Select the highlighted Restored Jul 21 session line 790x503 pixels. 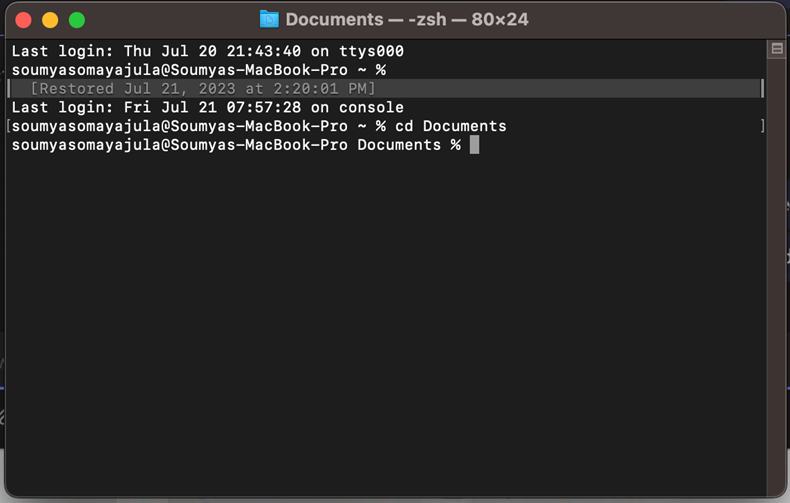point(385,89)
